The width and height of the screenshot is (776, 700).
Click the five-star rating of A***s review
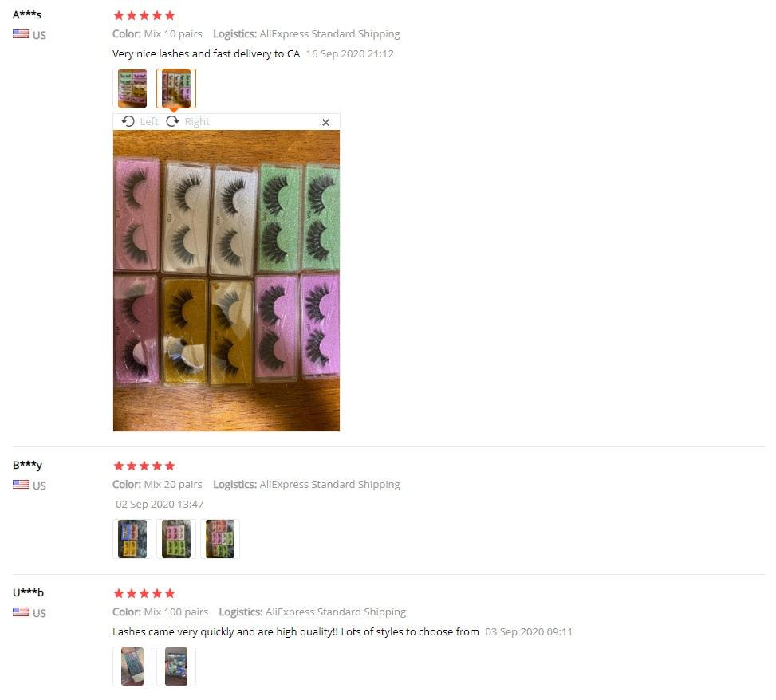pos(144,15)
